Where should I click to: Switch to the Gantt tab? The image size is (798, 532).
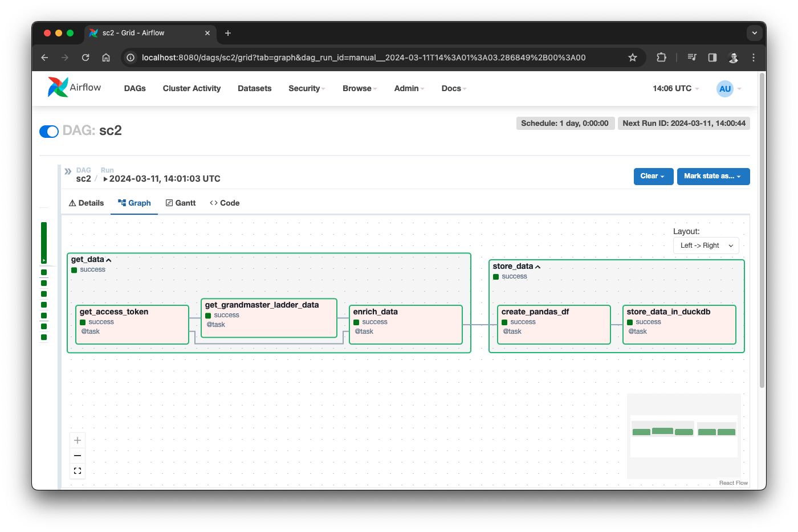click(x=181, y=203)
